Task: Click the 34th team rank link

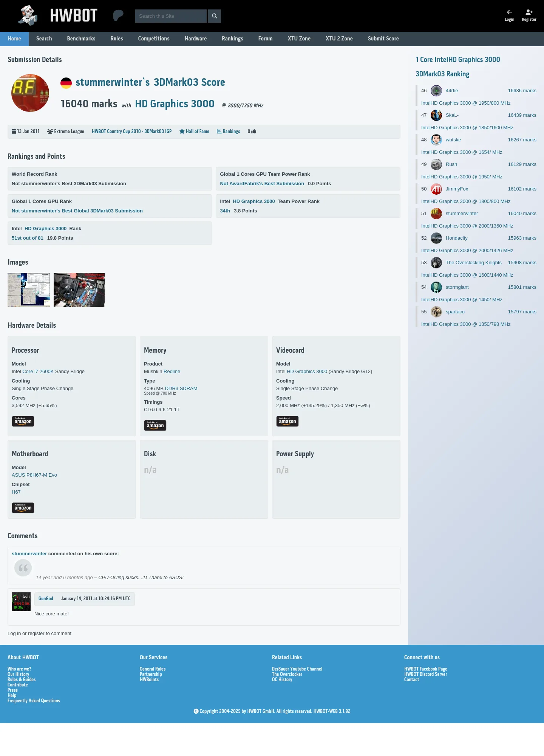Action: pos(225,211)
